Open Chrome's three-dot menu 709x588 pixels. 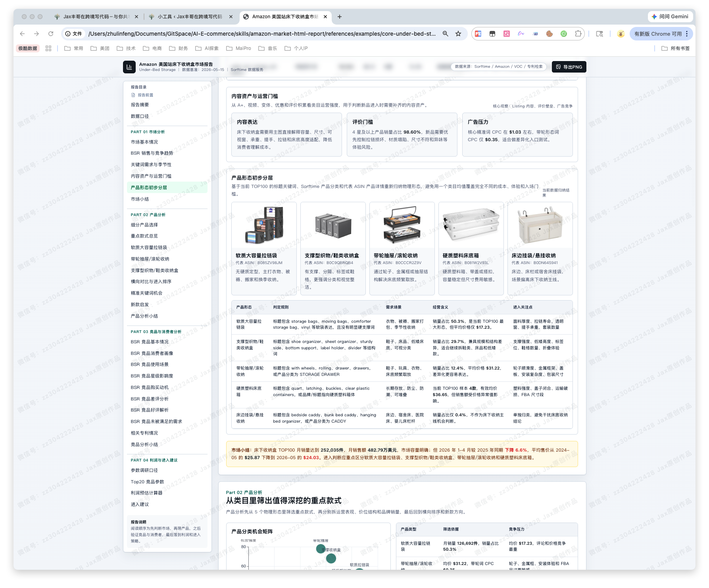click(687, 34)
